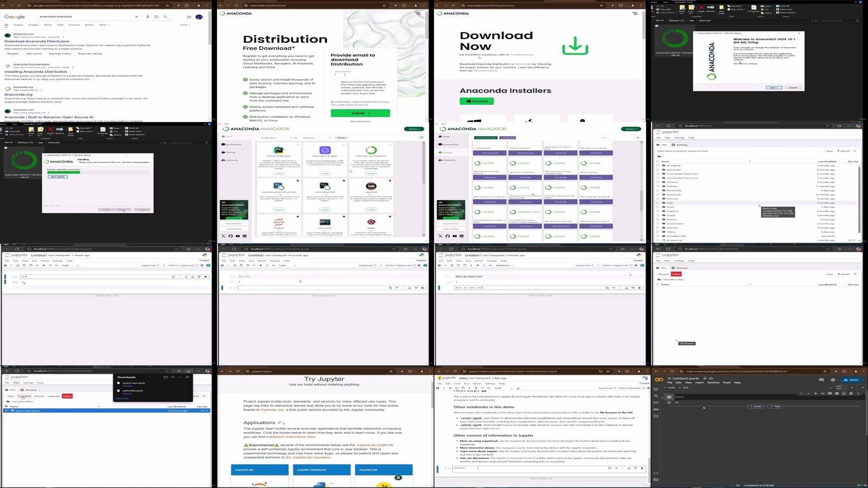
Task: Clear the 'anaconda download' query with the X
Action: (x=137, y=17)
